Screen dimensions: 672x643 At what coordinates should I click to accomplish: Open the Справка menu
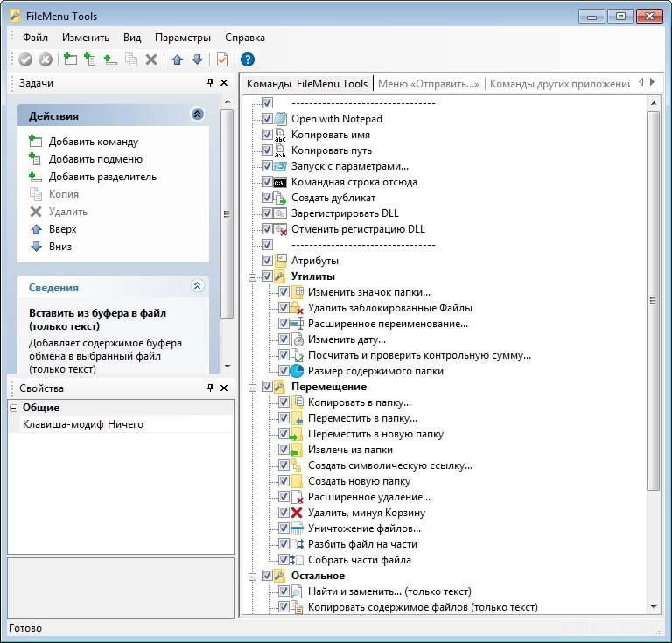click(245, 38)
